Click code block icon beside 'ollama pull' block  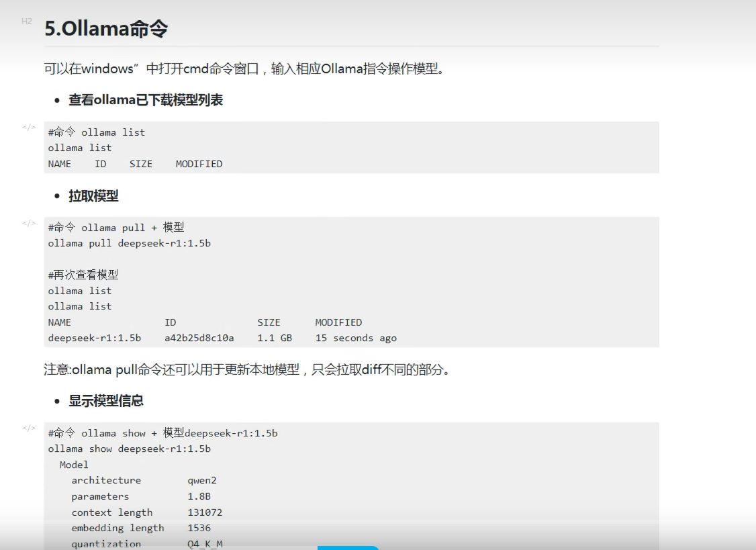coord(28,224)
